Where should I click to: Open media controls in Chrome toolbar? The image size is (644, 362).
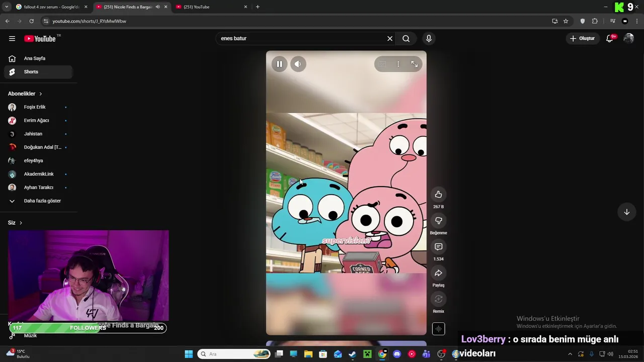612,21
